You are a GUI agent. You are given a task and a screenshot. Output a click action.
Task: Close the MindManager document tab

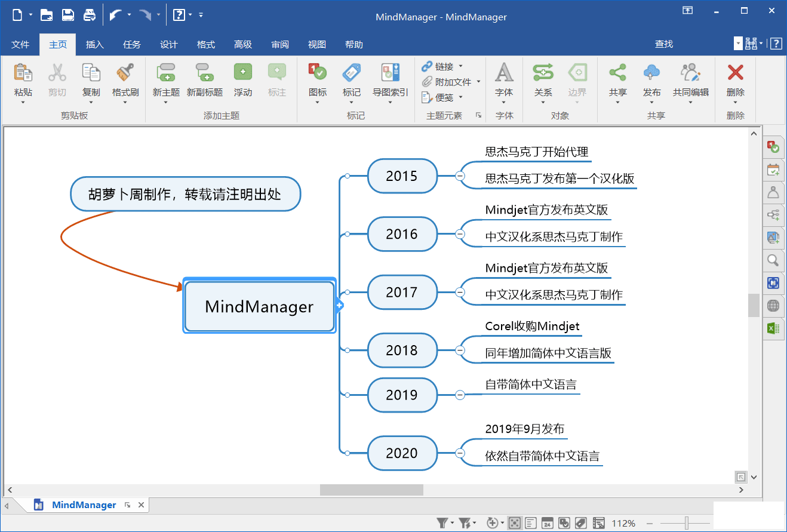click(x=141, y=505)
